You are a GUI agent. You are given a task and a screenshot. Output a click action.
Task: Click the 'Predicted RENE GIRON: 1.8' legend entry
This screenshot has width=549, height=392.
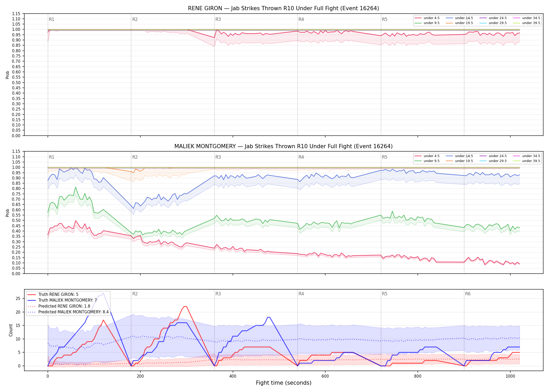tap(59, 306)
